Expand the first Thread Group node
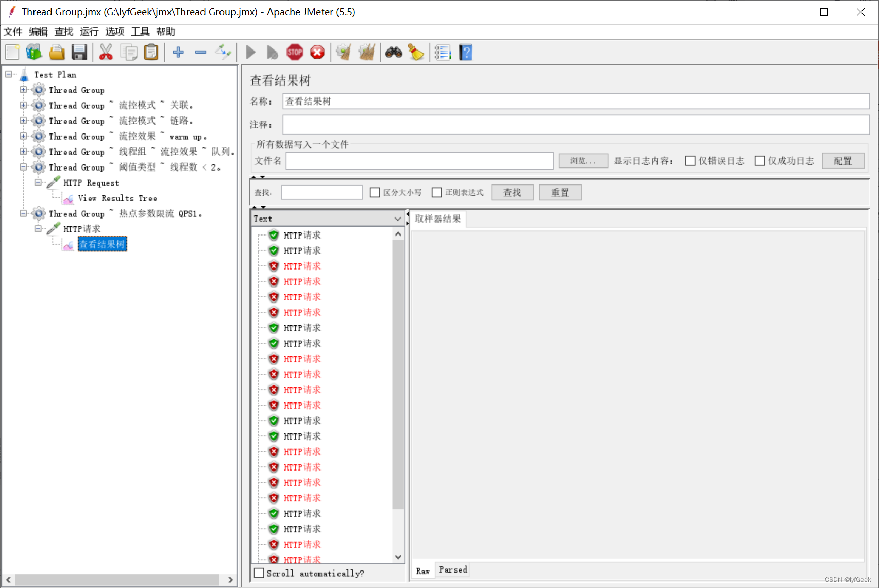Screen dimensions: 879x588 [x=23, y=90]
